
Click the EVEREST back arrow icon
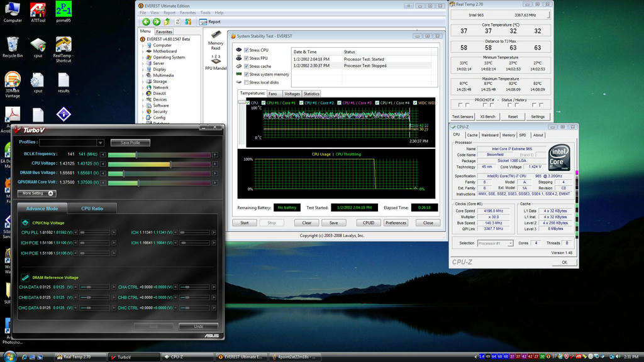(x=146, y=22)
